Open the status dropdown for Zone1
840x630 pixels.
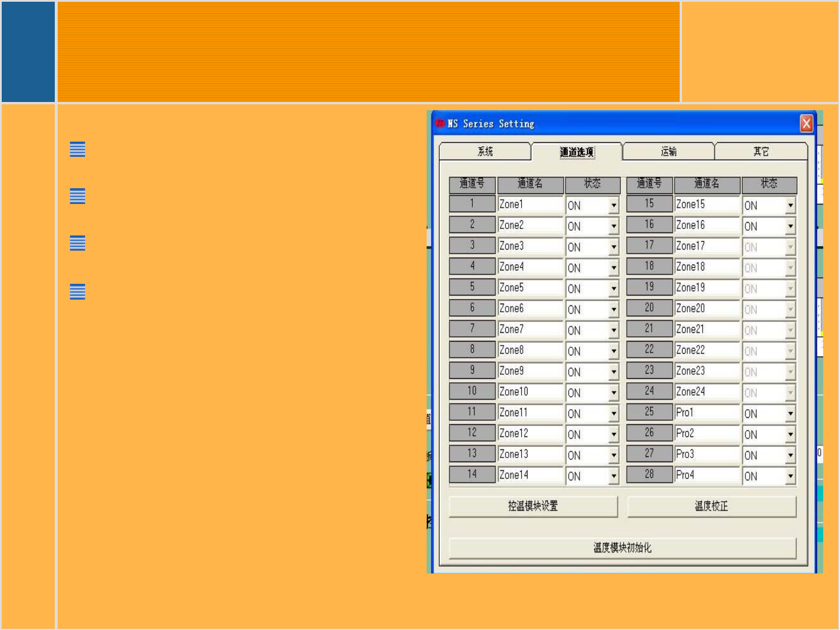[x=613, y=205]
